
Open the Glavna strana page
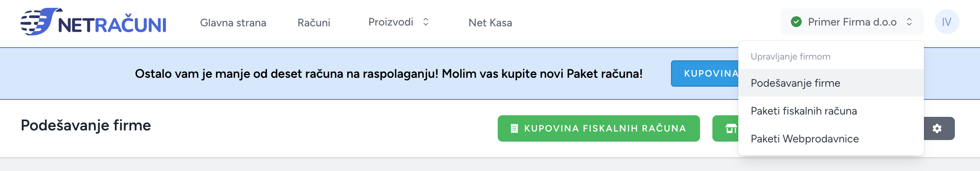tap(233, 22)
